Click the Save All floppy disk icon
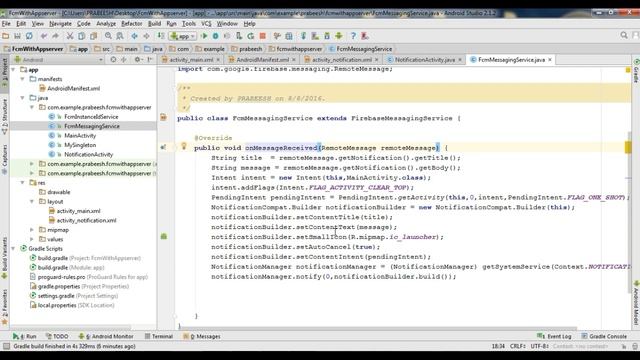The image size is (640, 360). pyautogui.click(x=18, y=36)
